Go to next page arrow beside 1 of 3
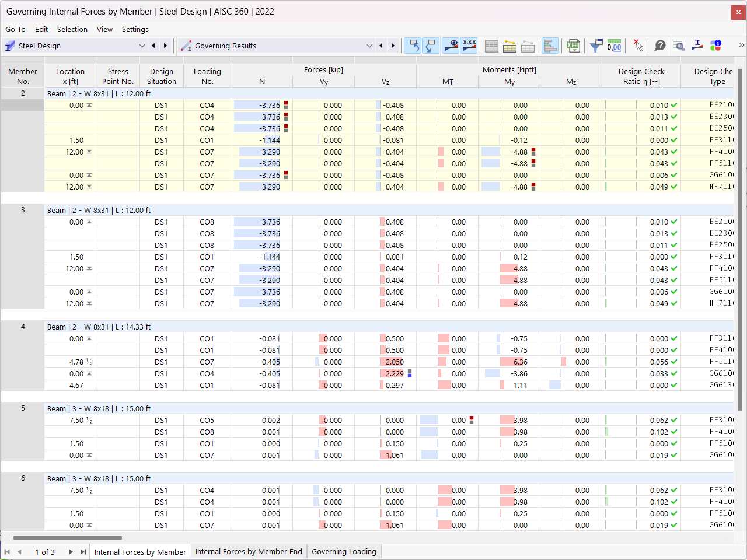Screen dimensions: 747x560 (71, 551)
